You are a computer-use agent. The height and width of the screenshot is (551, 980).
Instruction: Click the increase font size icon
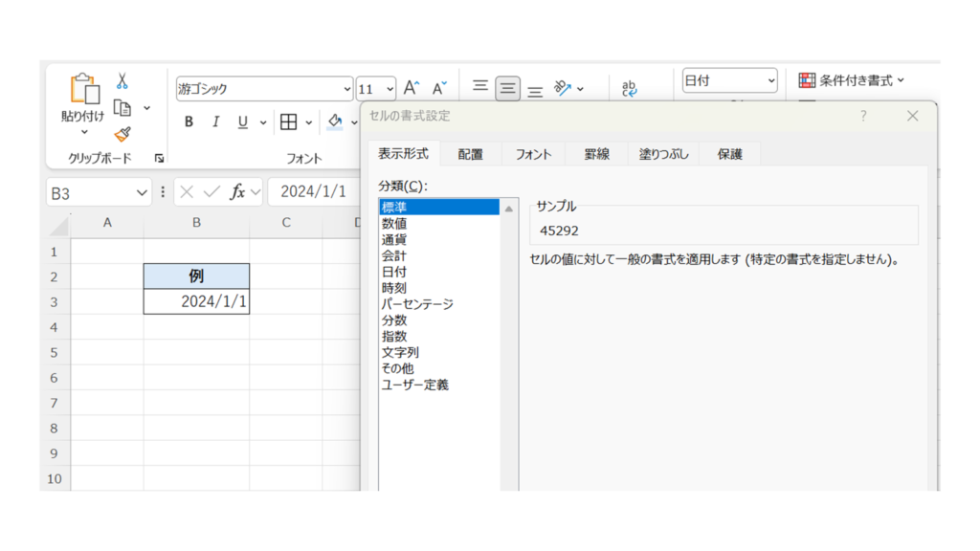tap(411, 88)
